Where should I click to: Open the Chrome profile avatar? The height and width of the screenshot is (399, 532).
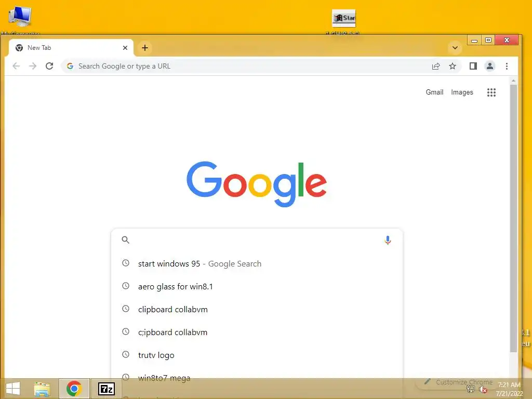click(489, 66)
